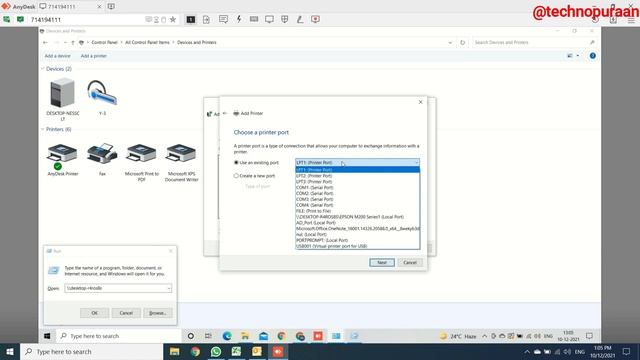The image size is (640, 360).
Task: Click the AnyDesk file transfer icon
Action: pos(206,19)
